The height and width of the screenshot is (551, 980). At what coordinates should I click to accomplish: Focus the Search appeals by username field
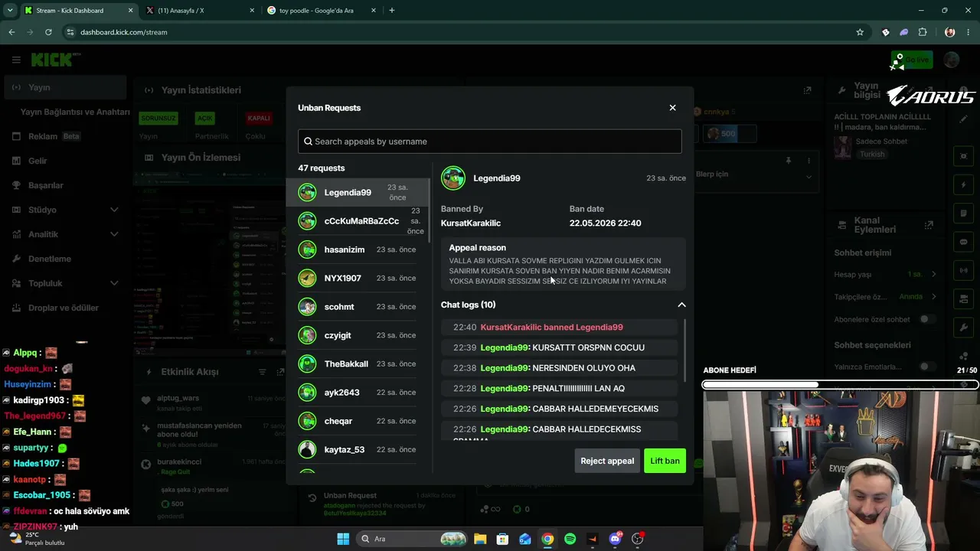click(490, 141)
